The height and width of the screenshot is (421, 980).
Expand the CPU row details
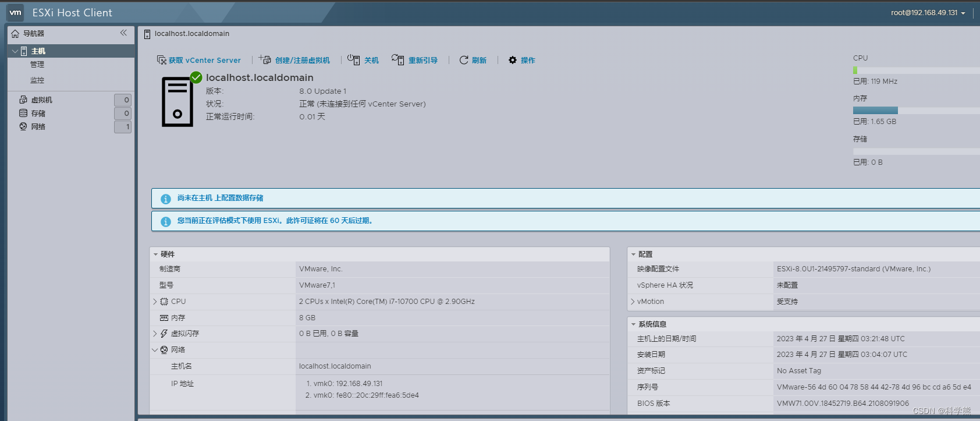tap(155, 302)
